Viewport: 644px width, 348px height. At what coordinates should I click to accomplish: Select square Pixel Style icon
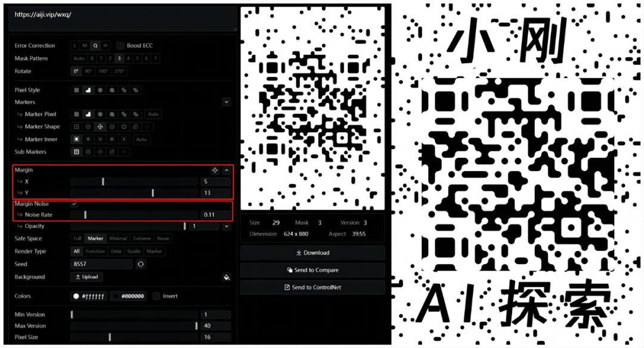pos(76,90)
